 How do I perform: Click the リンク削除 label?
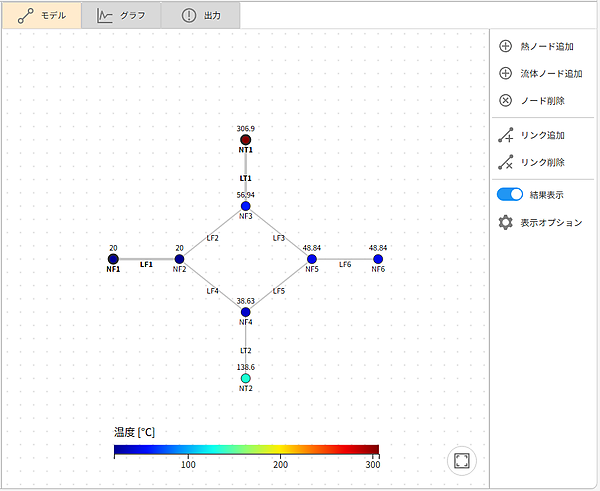(x=542, y=162)
